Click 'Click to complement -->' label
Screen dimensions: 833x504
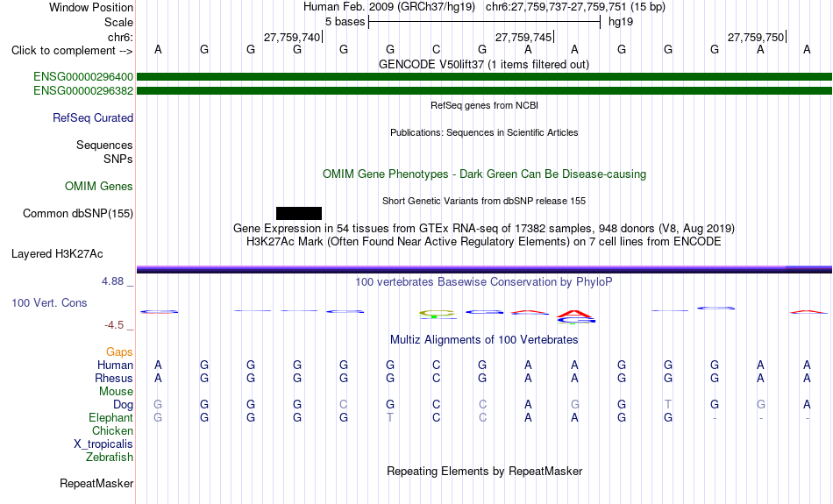pyautogui.click(x=72, y=51)
